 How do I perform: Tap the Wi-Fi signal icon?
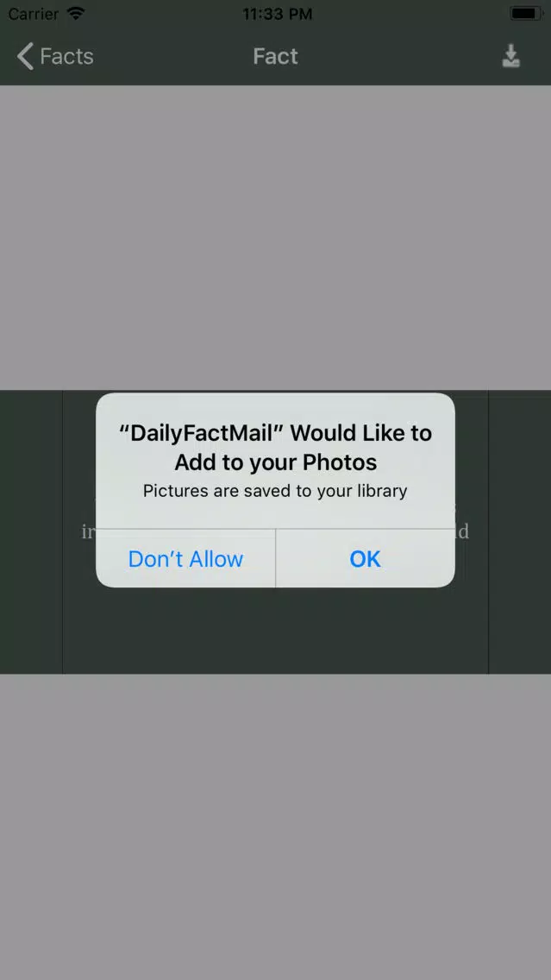(x=76, y=13)
